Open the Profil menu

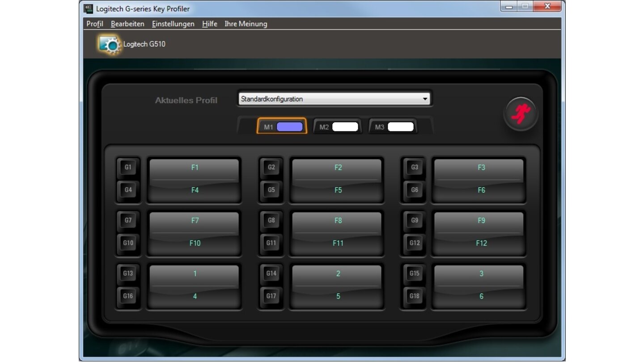[95, 24]
